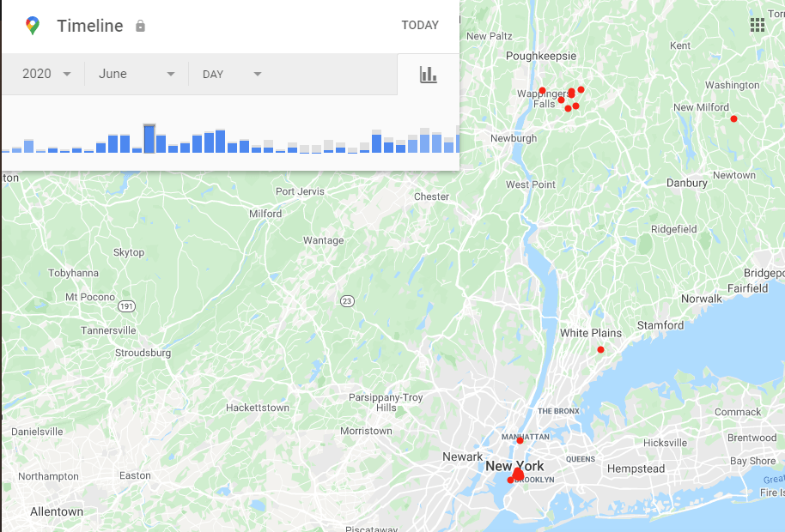785x532 pixels.
Task: Toggle the bar chart histogram icon
Action: pos(428,75)
